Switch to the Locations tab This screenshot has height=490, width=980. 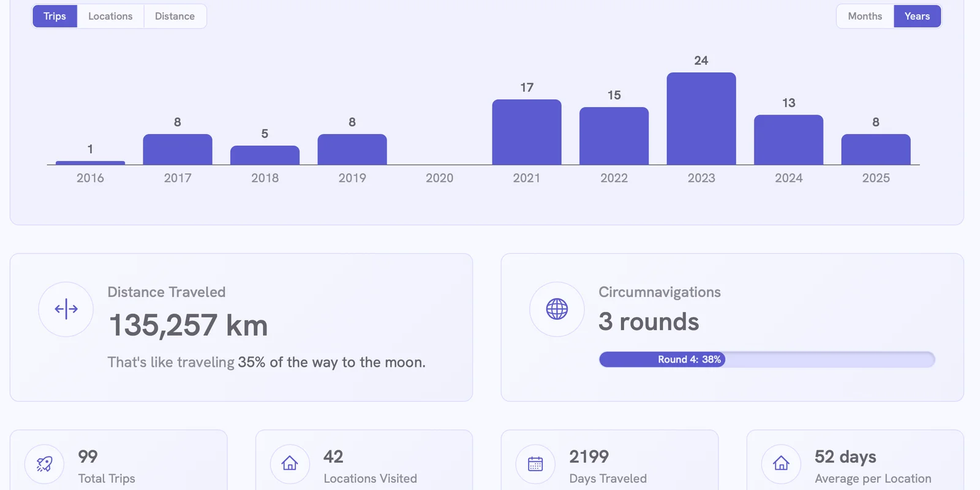[x=110, y=16]
